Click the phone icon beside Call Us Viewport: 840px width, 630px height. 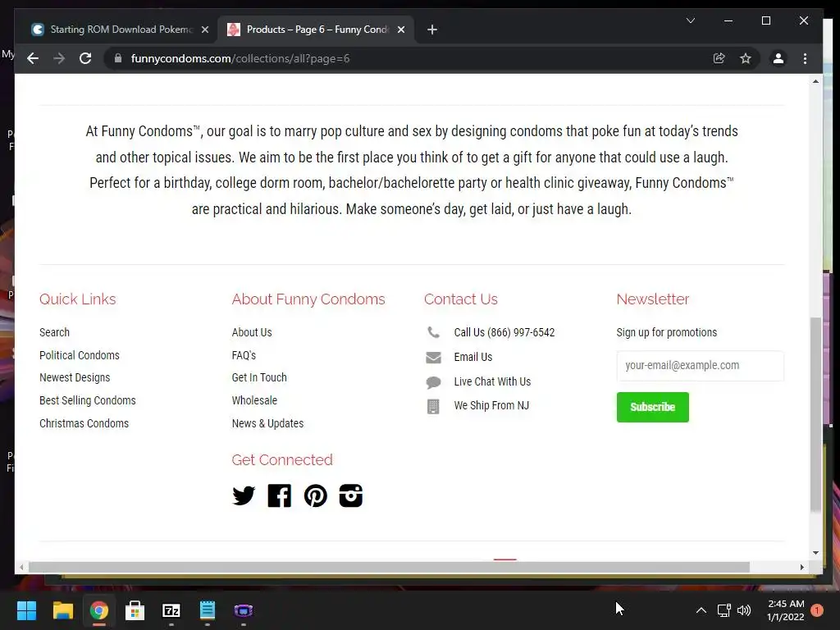433,332
